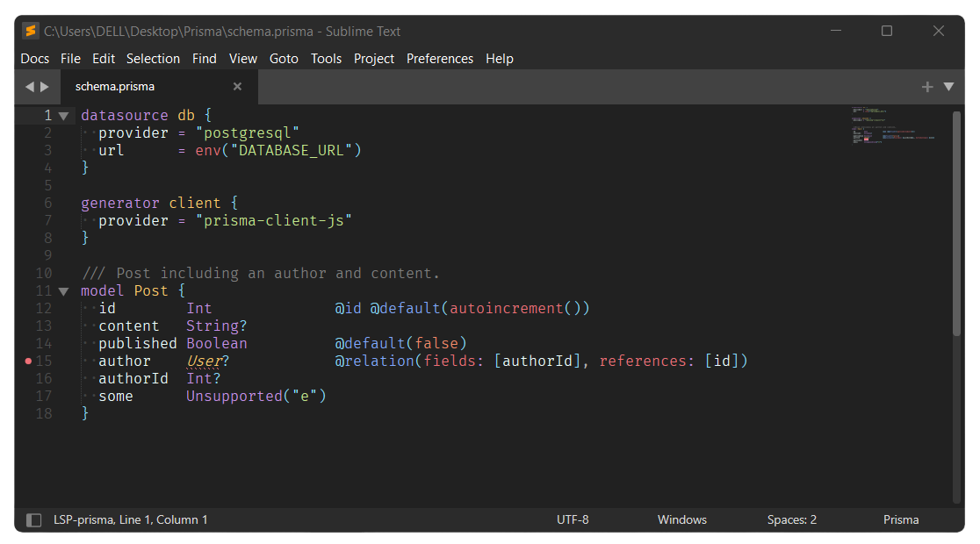Open the View menu
Image resolution: width=980 pixels, height=544 pixels.
coord(243,59)
